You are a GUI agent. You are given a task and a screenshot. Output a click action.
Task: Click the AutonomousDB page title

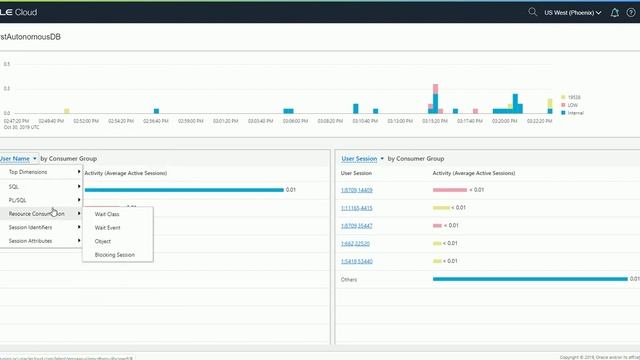(30, 37)
